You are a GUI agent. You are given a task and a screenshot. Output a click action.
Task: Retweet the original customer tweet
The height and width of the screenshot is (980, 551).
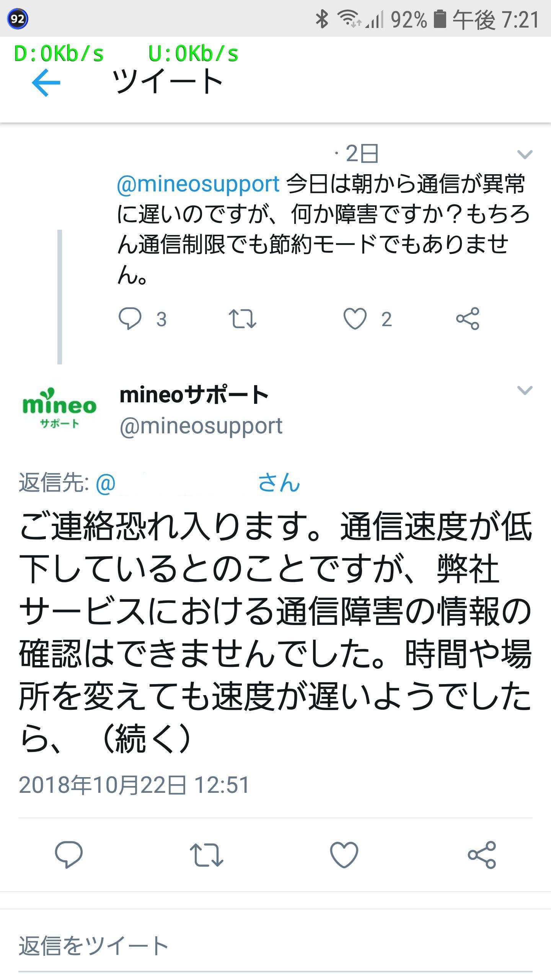[242, 318]
